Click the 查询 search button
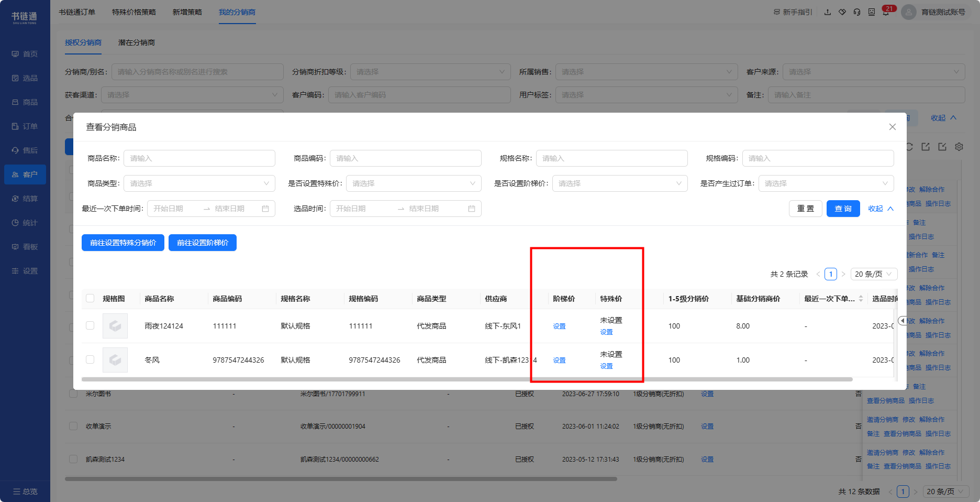Viewport: 980px width, 502px height. click(x=843, y=209)
